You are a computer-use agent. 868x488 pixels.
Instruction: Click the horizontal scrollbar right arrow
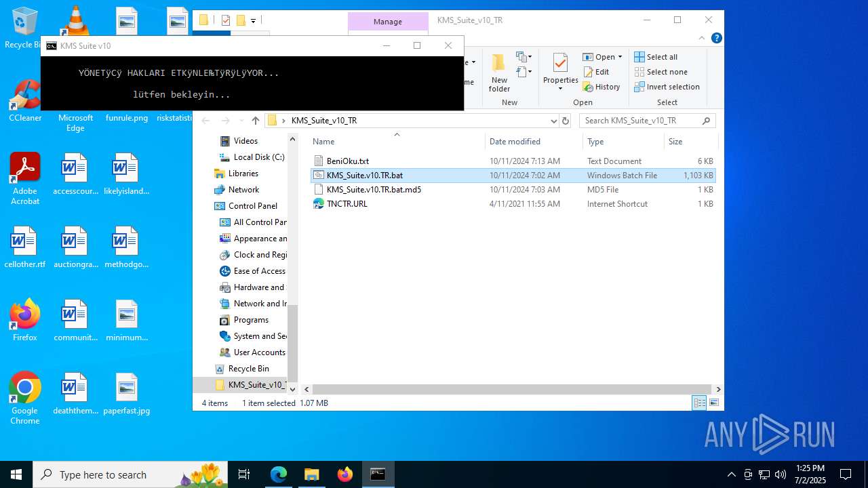[x=718, y=390]
